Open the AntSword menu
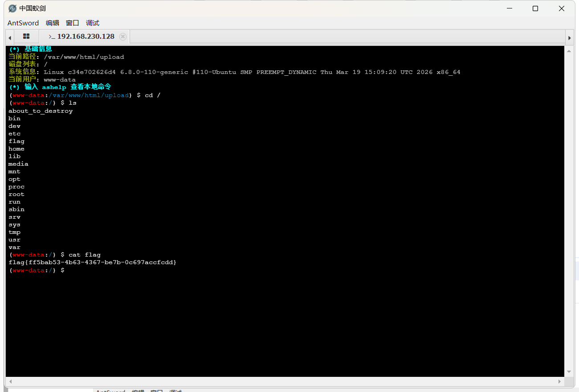 coord(23,23)
